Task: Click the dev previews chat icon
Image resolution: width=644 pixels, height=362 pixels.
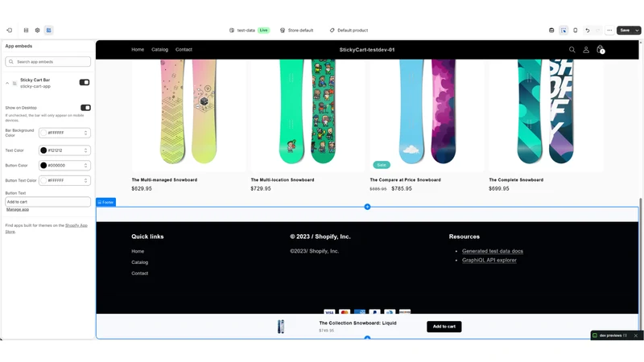Action: (x=595, y=335)
